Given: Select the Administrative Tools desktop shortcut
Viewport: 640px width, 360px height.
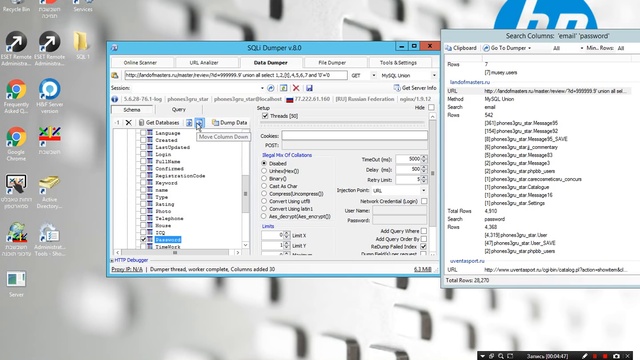Looking at the screenshot, I should pyautogui.click(x=49, y=239).
